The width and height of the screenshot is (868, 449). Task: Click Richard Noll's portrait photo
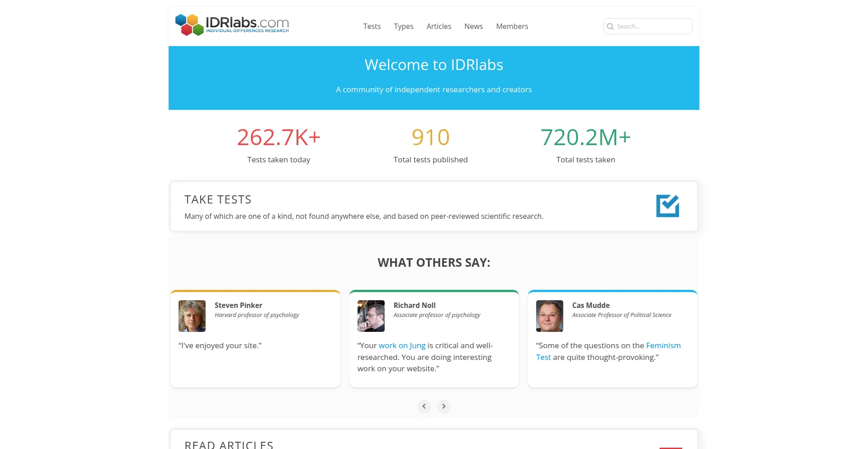[x=371, y=316]
